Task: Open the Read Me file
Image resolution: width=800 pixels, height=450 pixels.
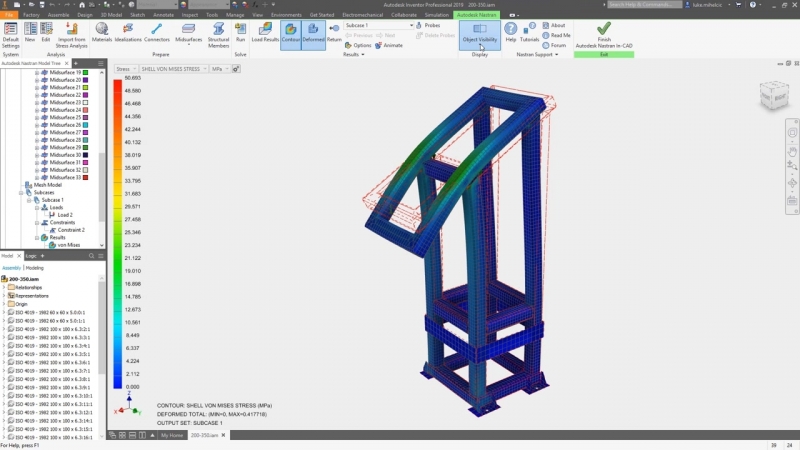Action: click(x=557, y=35)
